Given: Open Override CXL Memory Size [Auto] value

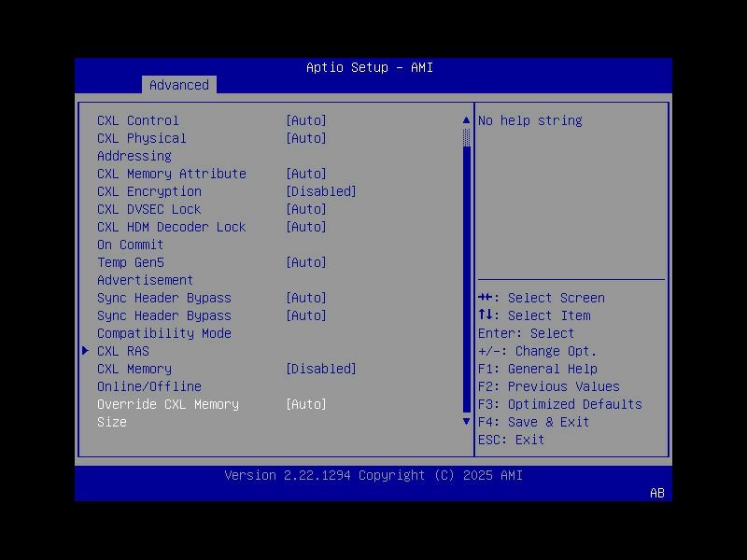Looking at the screenshot, I should pos(306,404).
